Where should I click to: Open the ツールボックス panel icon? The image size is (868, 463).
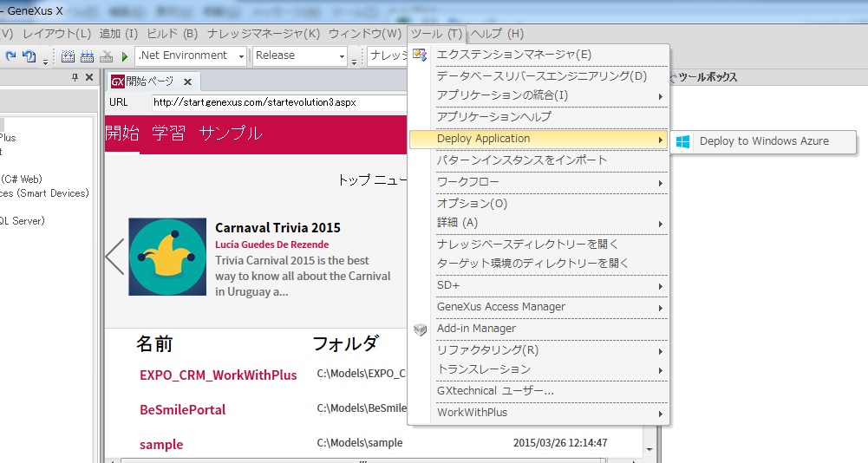tap(673, 77)
